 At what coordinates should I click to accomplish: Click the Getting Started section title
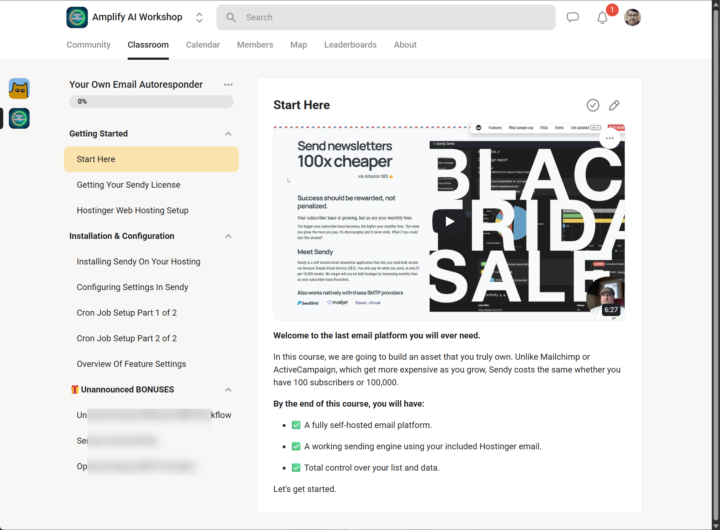[x=98, y=134]
